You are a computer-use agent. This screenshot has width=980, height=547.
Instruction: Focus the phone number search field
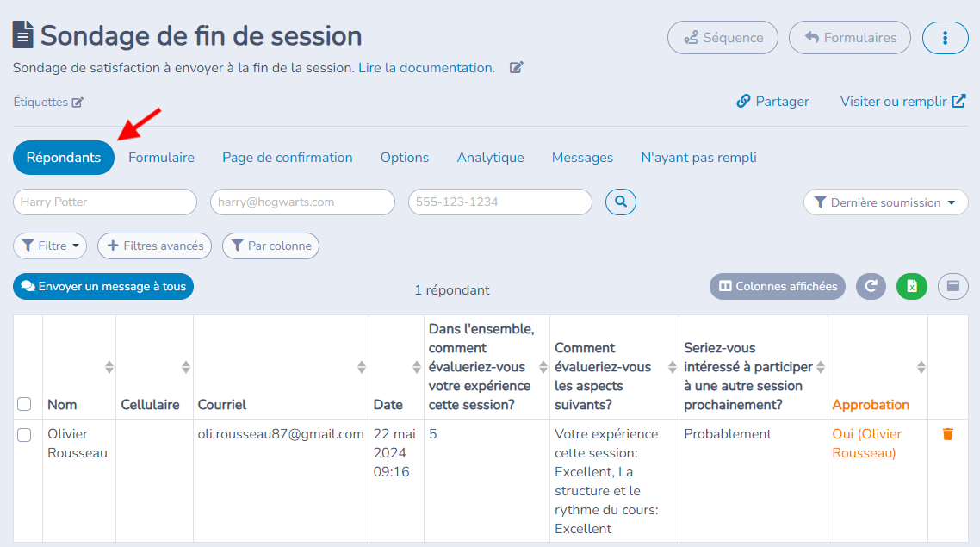tap(500, 202)
